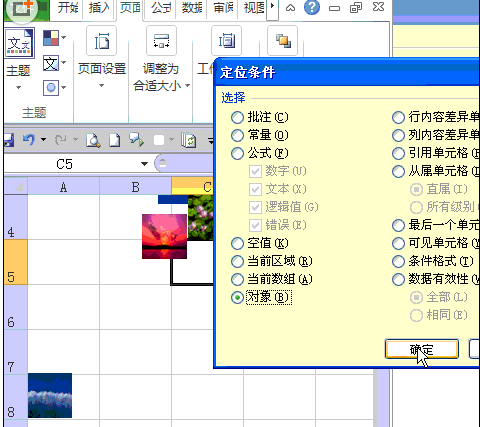Select the 常量(O) radio option
Image resolution: width=480 pixels, height=427 pixels.
pyautogui.click(x=237, y=135)
